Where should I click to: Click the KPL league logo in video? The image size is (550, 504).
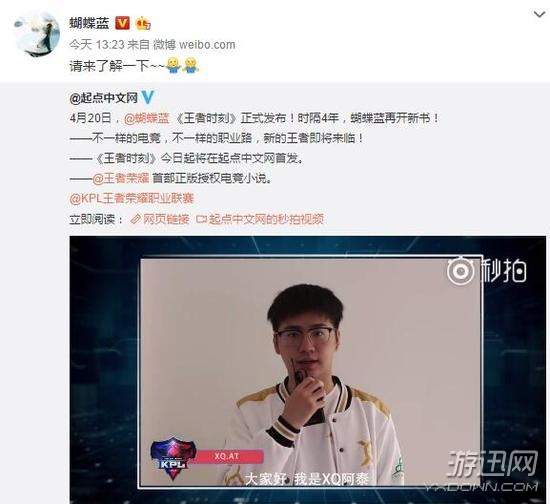173,458
